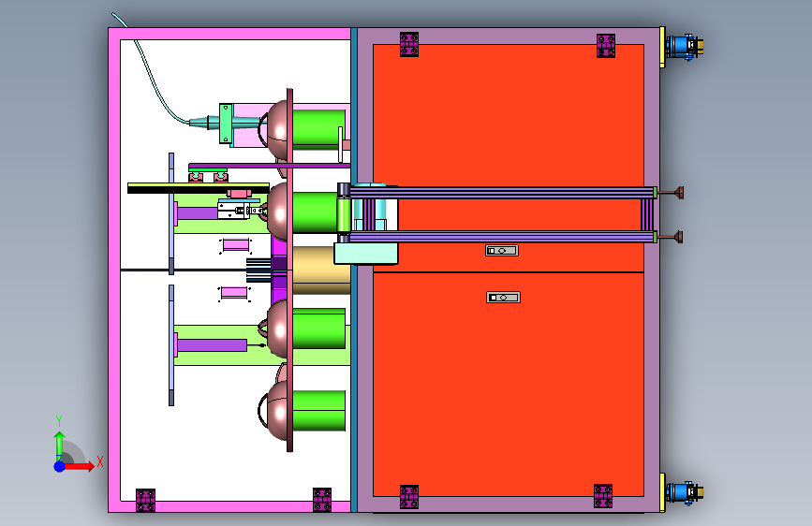Image resolution: width=812 pixels, height=526 pixels.
Task: Select the top-right blue connector fitting
Action: pyautogui.click(x=684, y=47)
